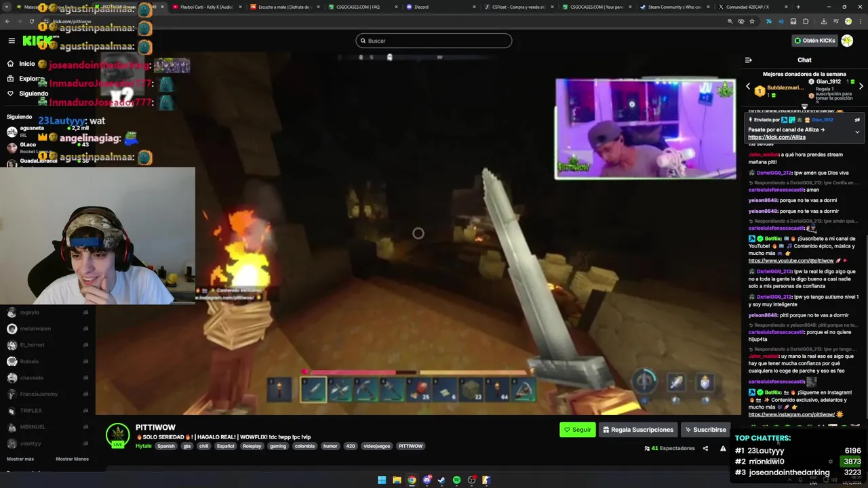Click the Suscribirse button

[x=705, y=430]
